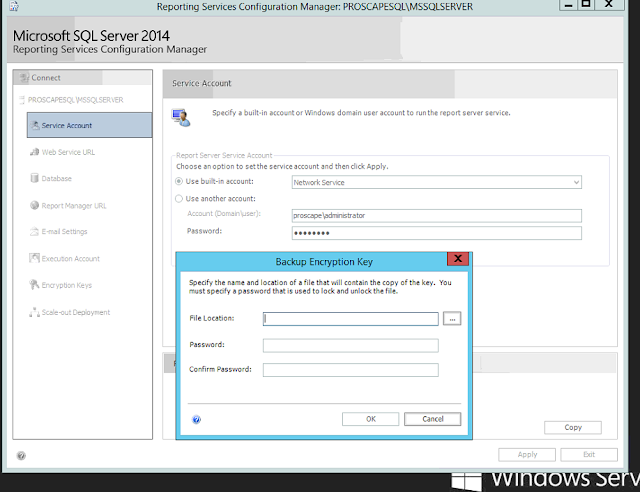640x492 pixels.
Task: Maximize the Configuration Manager window
Action: [586, 5]
